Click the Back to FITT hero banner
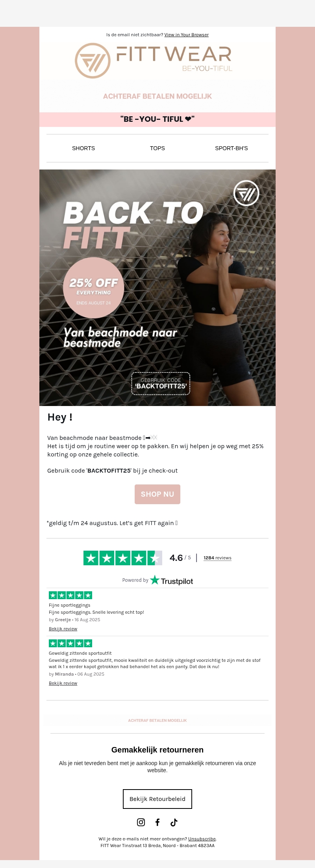This screenshot has width=315, height=868. [x=157, y=288]
